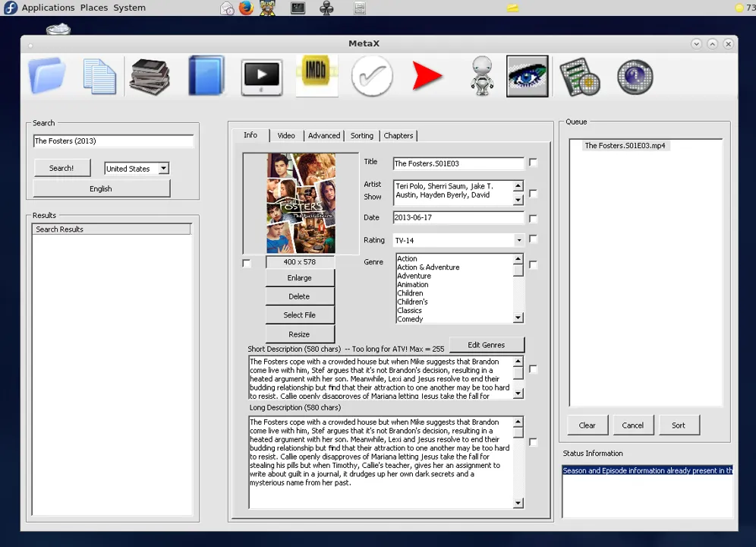Click the red arrow write icon

pos(427,76)
